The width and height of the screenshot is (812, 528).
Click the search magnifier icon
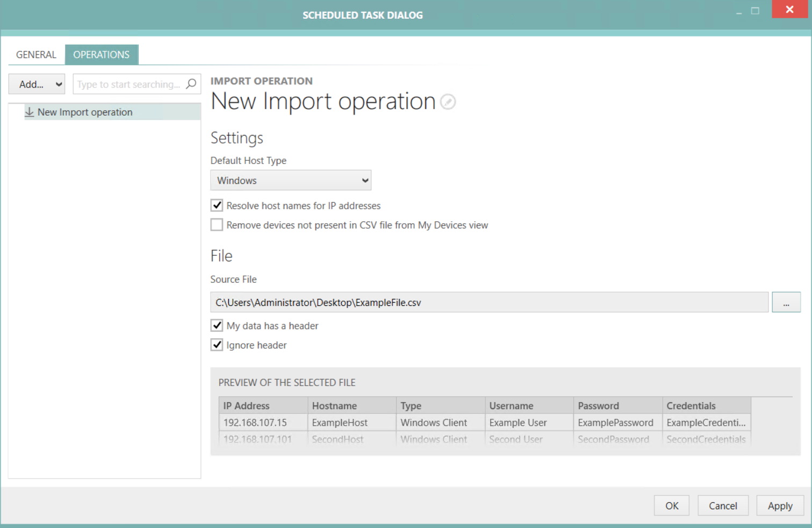pyautogui.click(x=191, y=84)
